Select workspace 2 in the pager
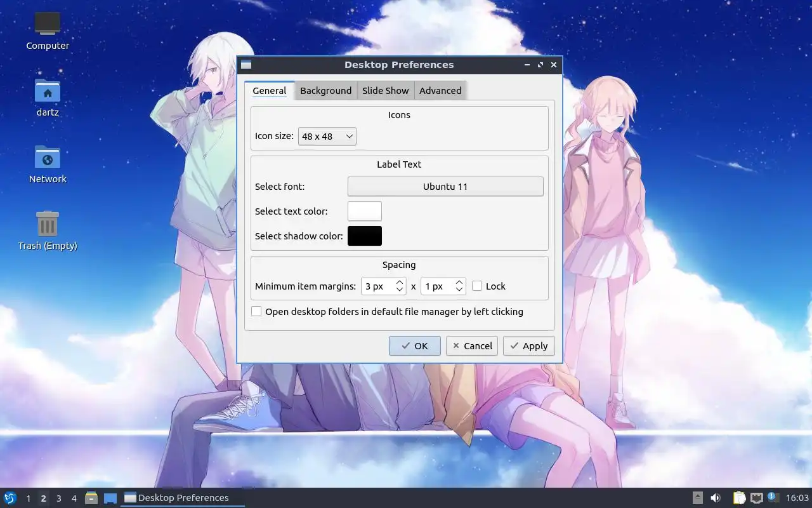This screenshot has height=508, width=812. [x=43, y=498]
